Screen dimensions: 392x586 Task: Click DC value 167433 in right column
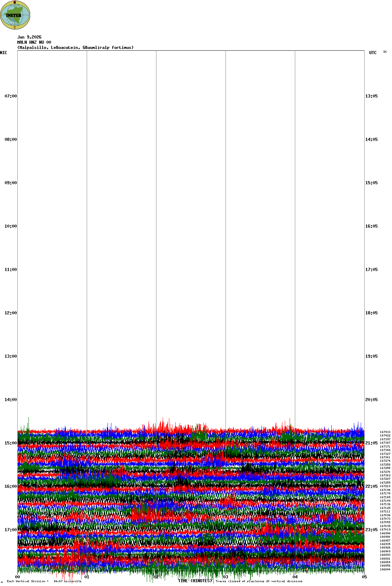tap(385, 432)
